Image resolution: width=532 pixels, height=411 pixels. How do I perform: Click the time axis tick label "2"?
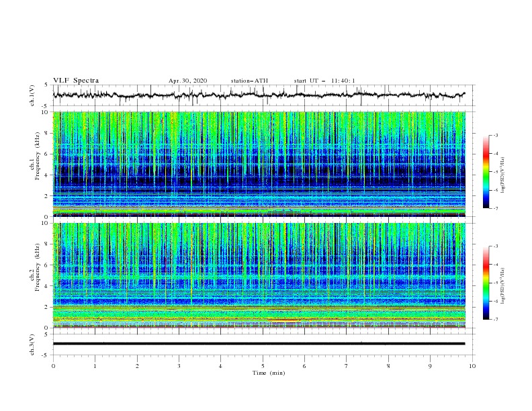tap(137, 366)
